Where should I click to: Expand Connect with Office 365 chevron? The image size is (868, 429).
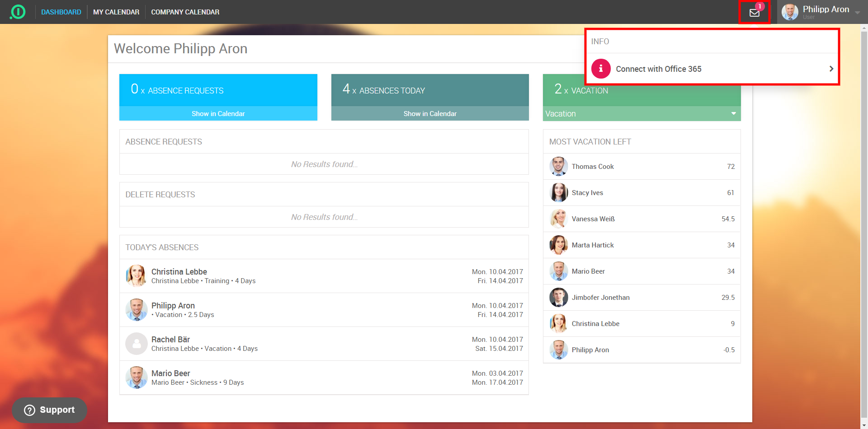[831, 69]
